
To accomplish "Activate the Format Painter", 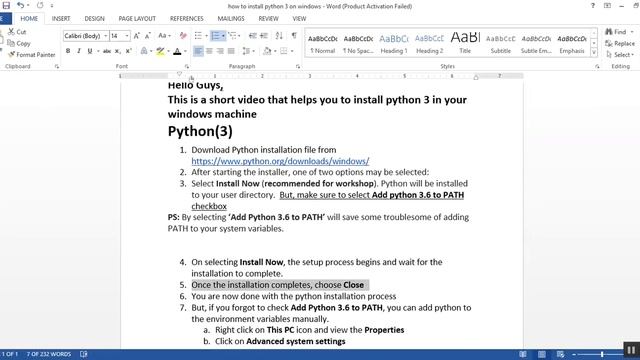I will click(31, 55).
